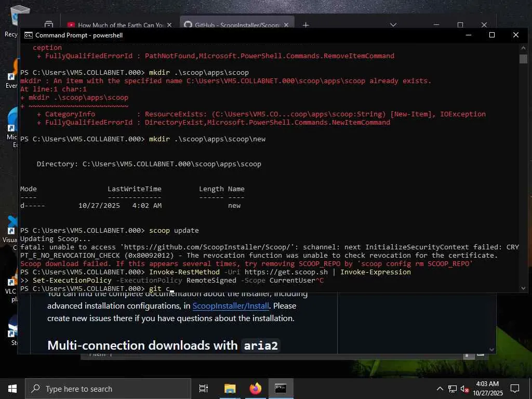Screen dimensions: 532x399
Task: Click the 'scoop update' command text
Action: click(x=174, y=230)
